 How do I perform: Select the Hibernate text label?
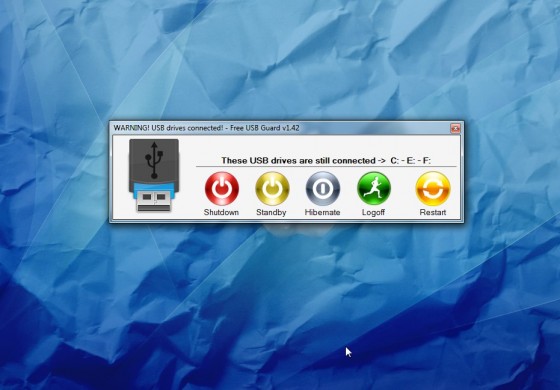tap(322, 212)
